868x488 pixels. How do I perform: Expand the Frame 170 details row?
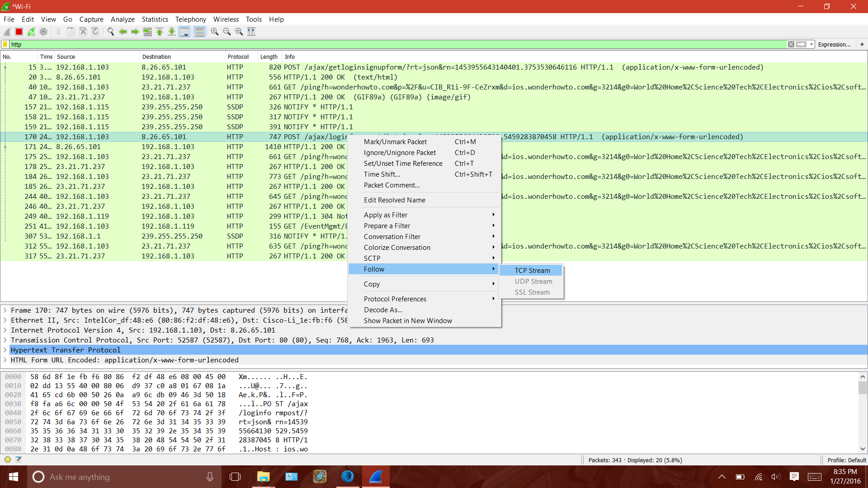point(5,310)
